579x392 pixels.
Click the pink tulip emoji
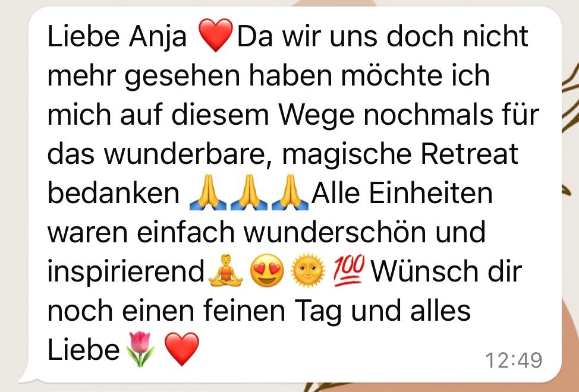click(x=140, y=349)
